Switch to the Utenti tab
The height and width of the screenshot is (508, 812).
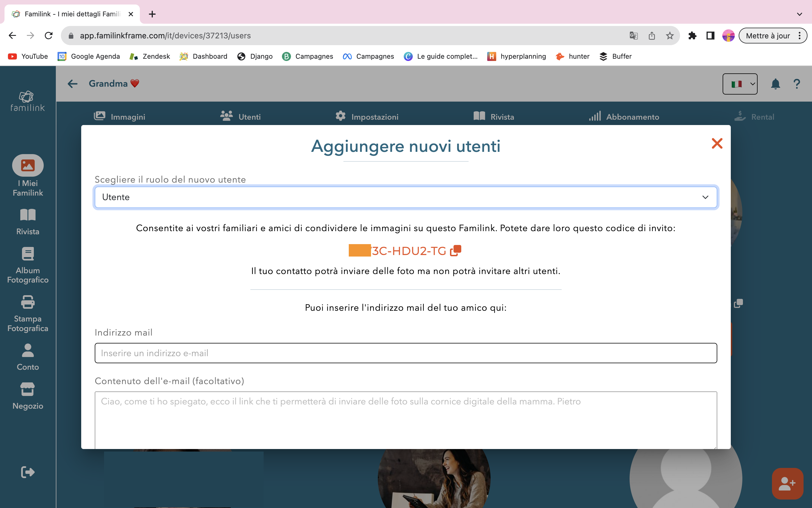(240, 117)
